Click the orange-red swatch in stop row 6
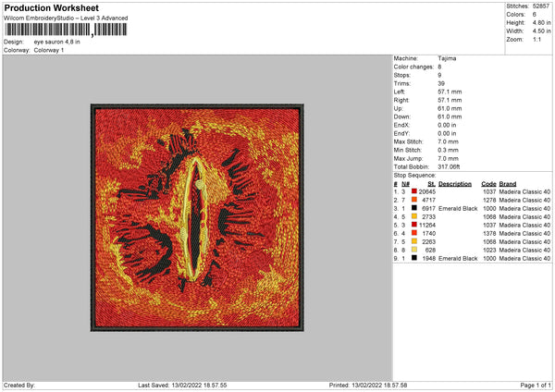 point(414,233)
